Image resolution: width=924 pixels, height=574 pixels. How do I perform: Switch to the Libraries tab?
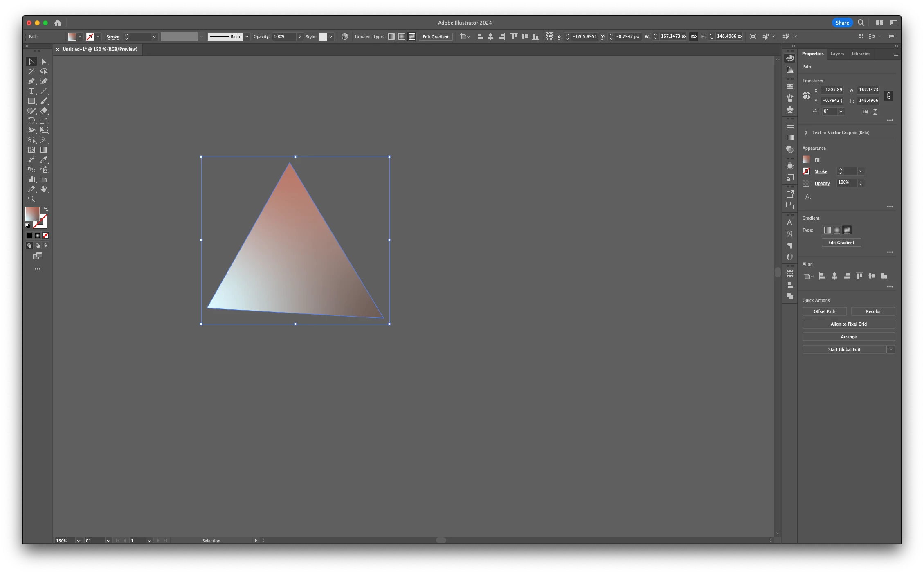(861, 54)
